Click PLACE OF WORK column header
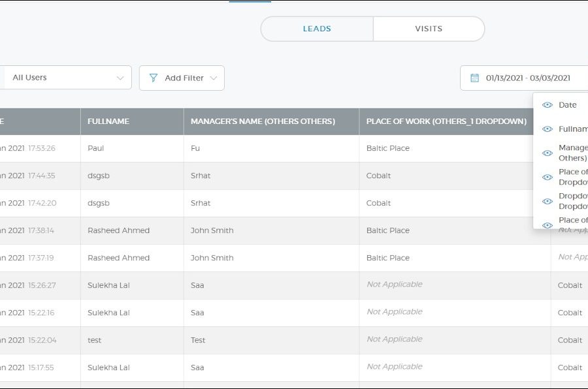 click(x=446, y=121)
